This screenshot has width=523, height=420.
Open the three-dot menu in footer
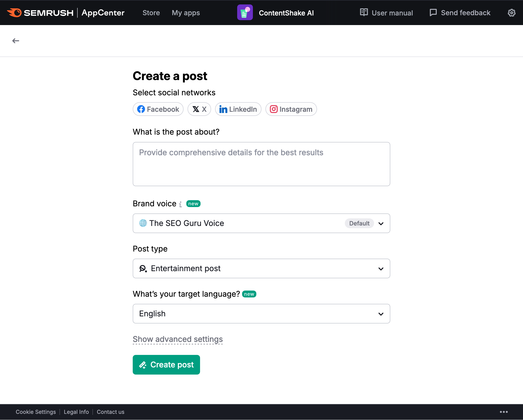(x=504, y=412)
